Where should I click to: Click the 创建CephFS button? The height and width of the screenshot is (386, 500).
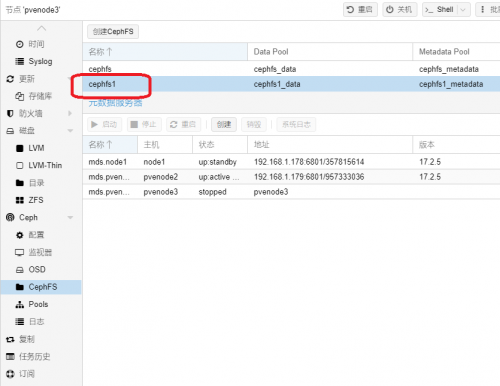[113, 32]
